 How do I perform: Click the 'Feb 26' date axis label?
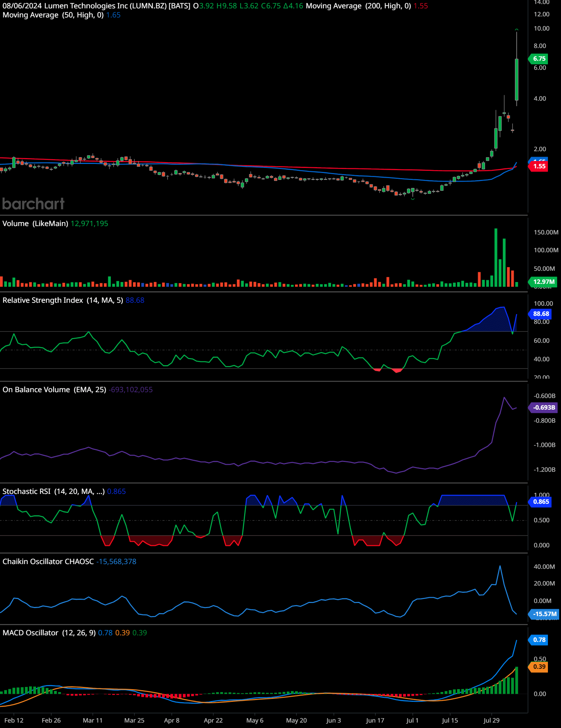51,720
